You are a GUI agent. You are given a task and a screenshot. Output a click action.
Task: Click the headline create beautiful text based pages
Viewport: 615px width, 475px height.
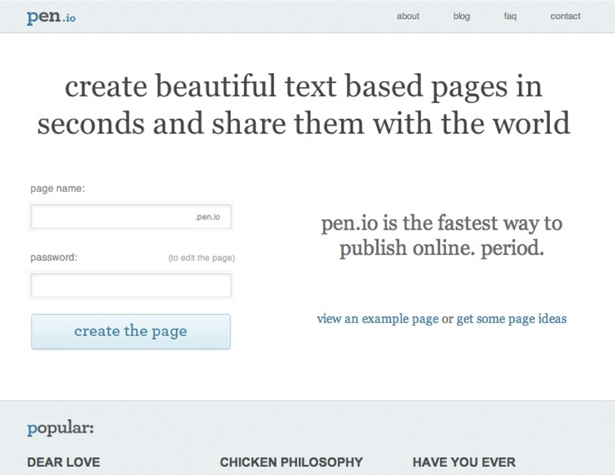[304, 105]
